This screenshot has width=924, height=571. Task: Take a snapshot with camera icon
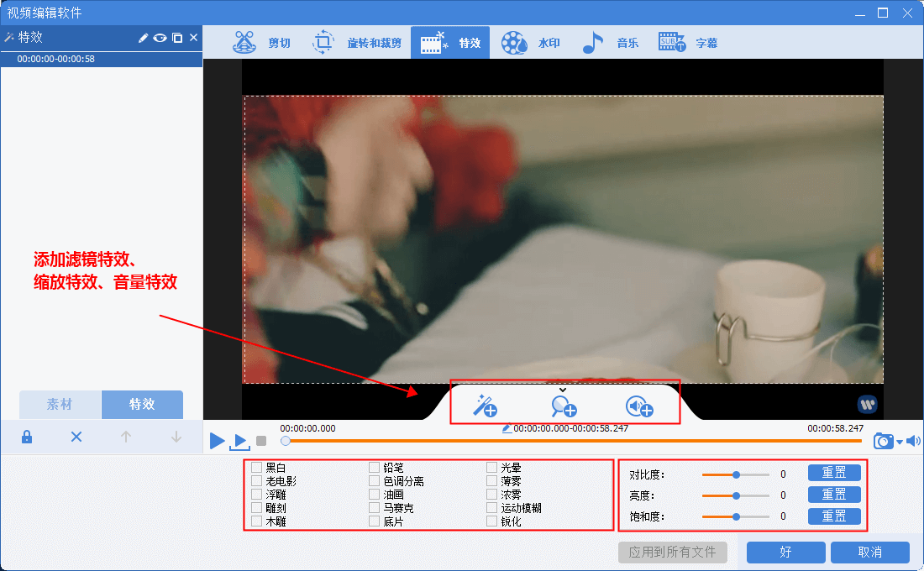point(884,441)
